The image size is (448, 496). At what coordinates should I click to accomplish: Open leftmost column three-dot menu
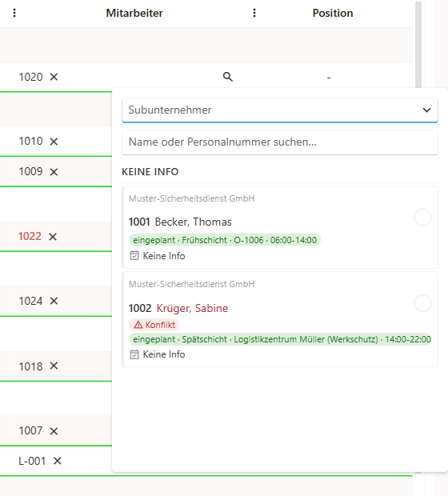[x=14, y=13]
